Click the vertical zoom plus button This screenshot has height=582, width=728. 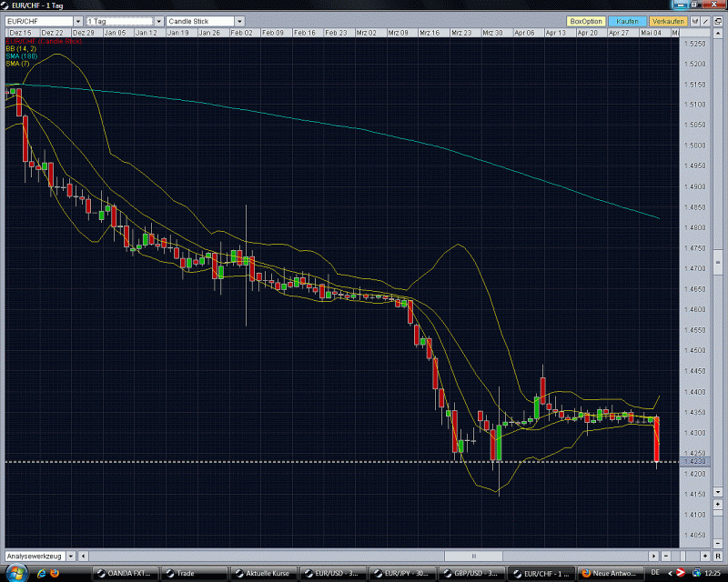tap(718, 504)
